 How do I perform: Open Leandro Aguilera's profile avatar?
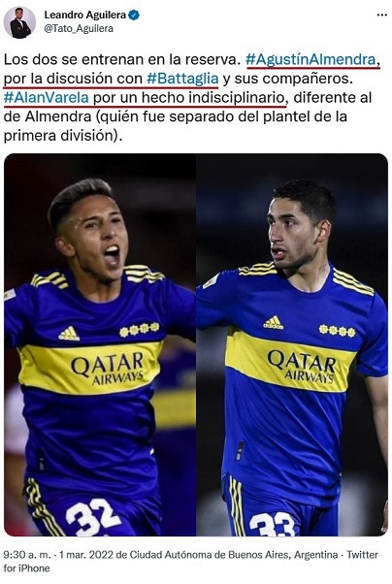click(x=19, y=22)
